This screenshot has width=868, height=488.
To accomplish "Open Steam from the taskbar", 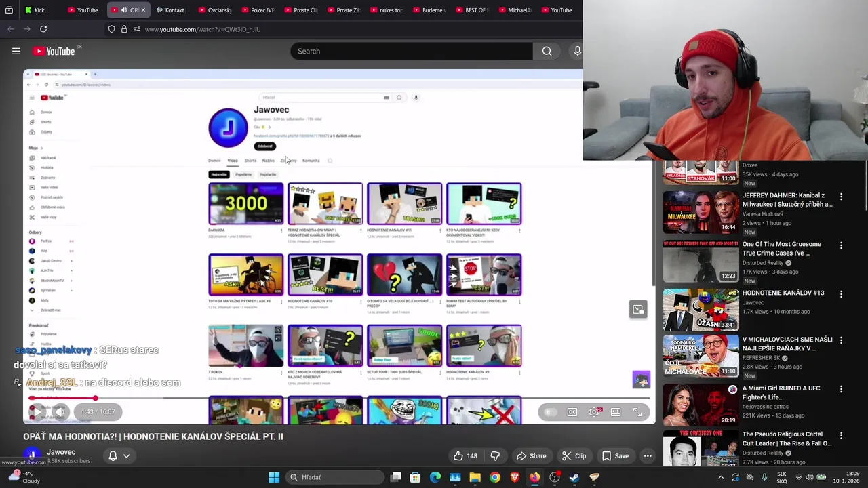I will pyautogui.click(x=574, y=477).
